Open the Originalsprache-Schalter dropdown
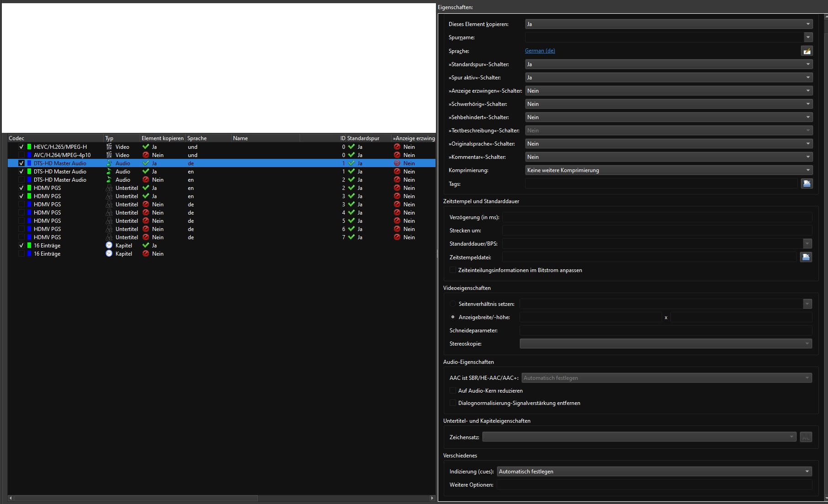 (669, 144)
